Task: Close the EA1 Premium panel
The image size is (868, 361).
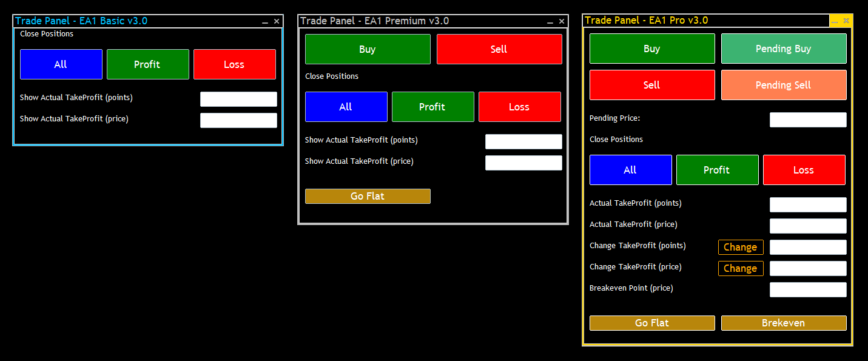Action: (562, 21)
